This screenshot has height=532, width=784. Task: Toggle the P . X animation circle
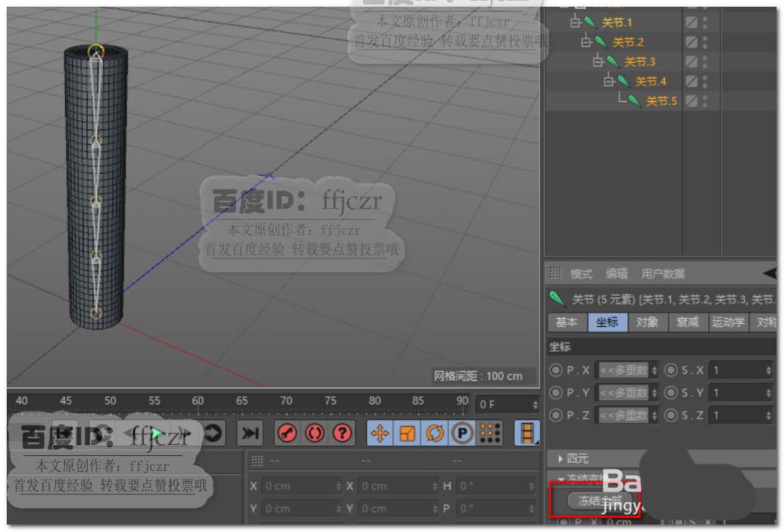click(x=556, y=370)
